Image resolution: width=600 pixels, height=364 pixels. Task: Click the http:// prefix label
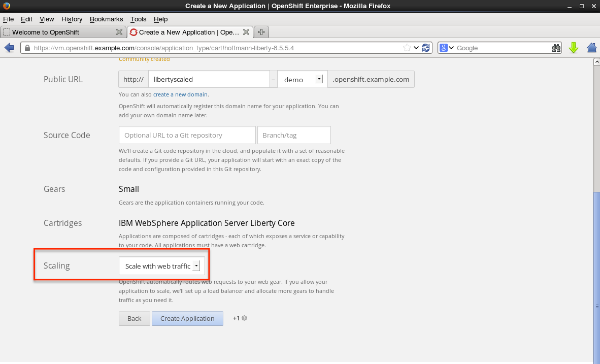point(134,79)
